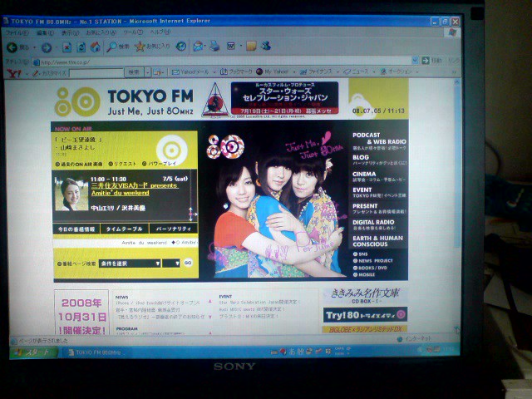Image resolution: width=532 pixels, height=399 pixels.
Task: Open the Favorites (お気に入り) menu
Action: pos(101,32)
